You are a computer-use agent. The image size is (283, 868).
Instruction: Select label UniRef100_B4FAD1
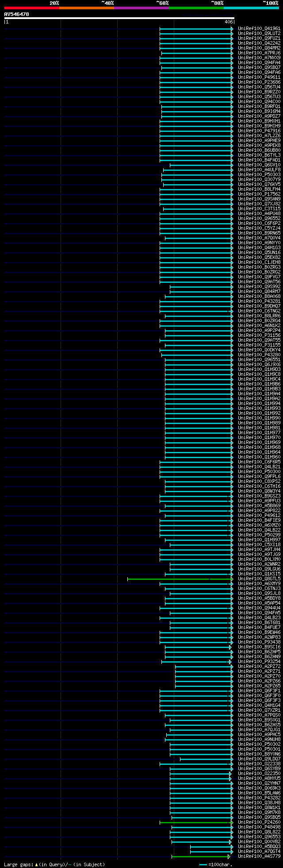click(259, 160)
